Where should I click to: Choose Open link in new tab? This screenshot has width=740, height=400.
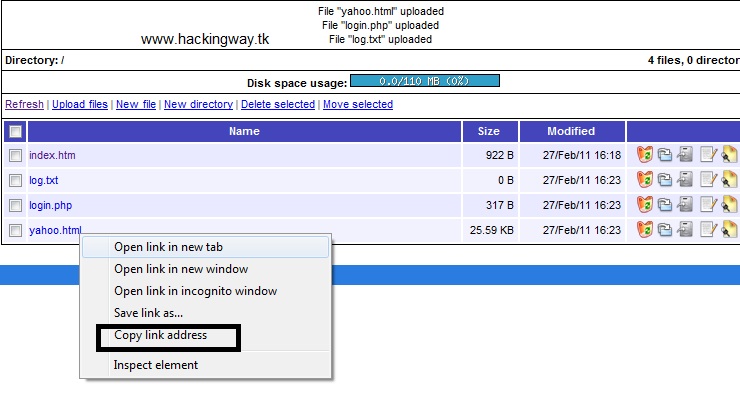(205, 247)
